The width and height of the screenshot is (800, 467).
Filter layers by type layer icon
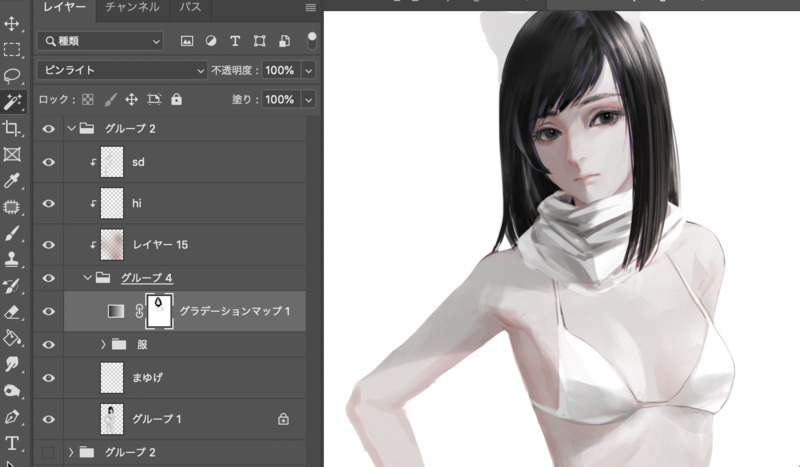[235, 41]
